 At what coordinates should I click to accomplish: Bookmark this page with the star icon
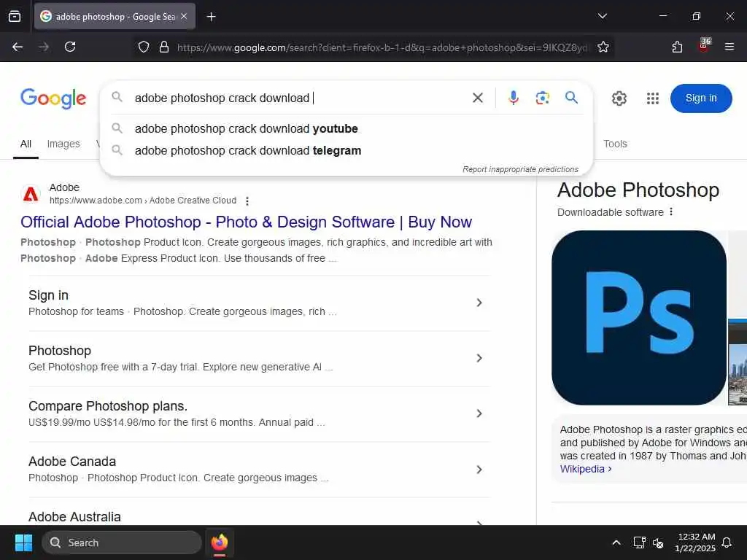click(603, 47)
